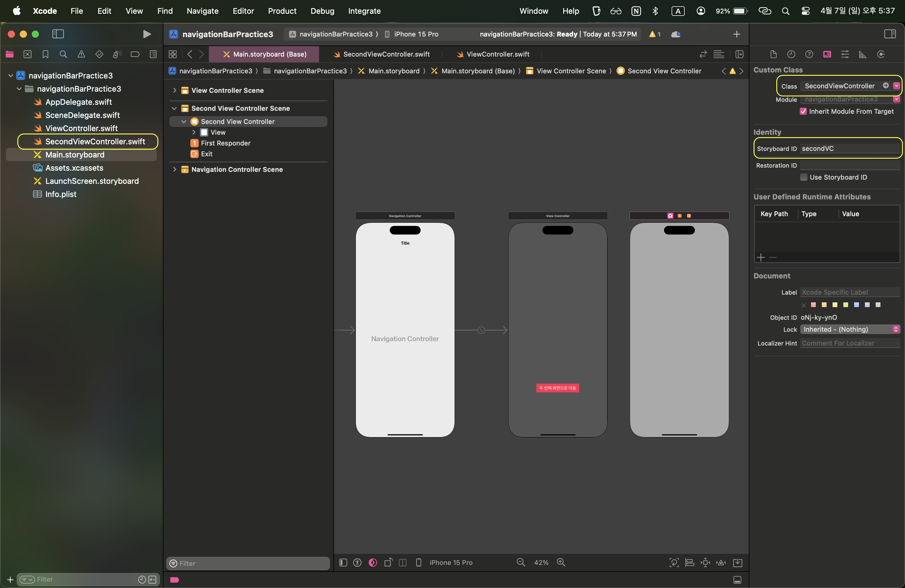Pick the blue document label color

tap(856, 305)
